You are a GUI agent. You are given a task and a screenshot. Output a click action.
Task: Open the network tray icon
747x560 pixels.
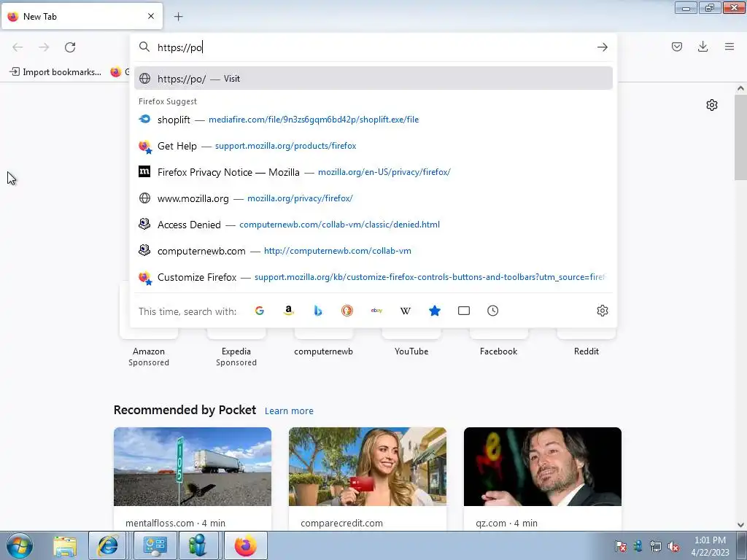656,546
